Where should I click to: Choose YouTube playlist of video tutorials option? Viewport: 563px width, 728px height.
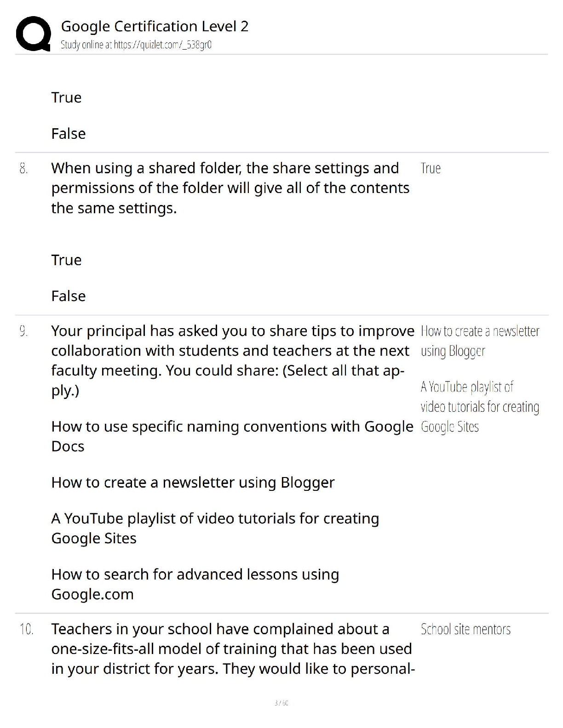pos(215,528)
